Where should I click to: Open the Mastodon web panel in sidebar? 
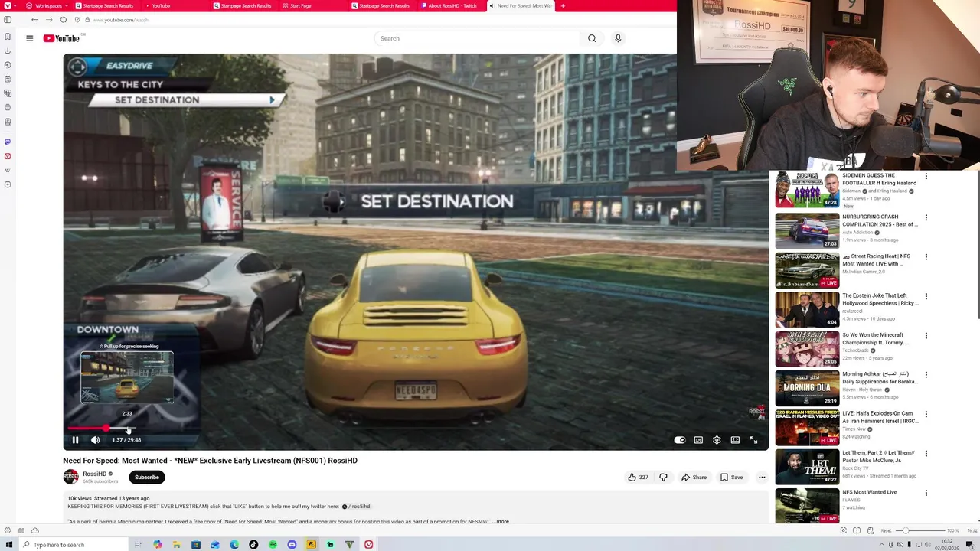click(8, 142)
